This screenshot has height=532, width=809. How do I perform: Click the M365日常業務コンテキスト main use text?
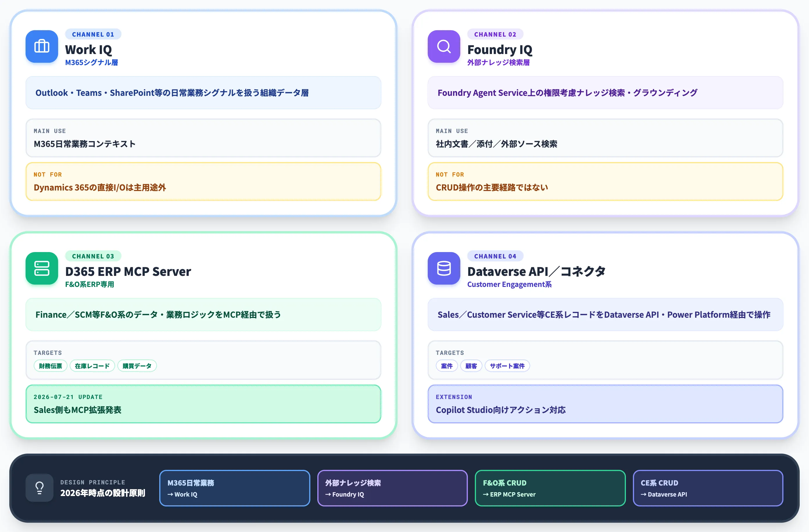[85, 144]
